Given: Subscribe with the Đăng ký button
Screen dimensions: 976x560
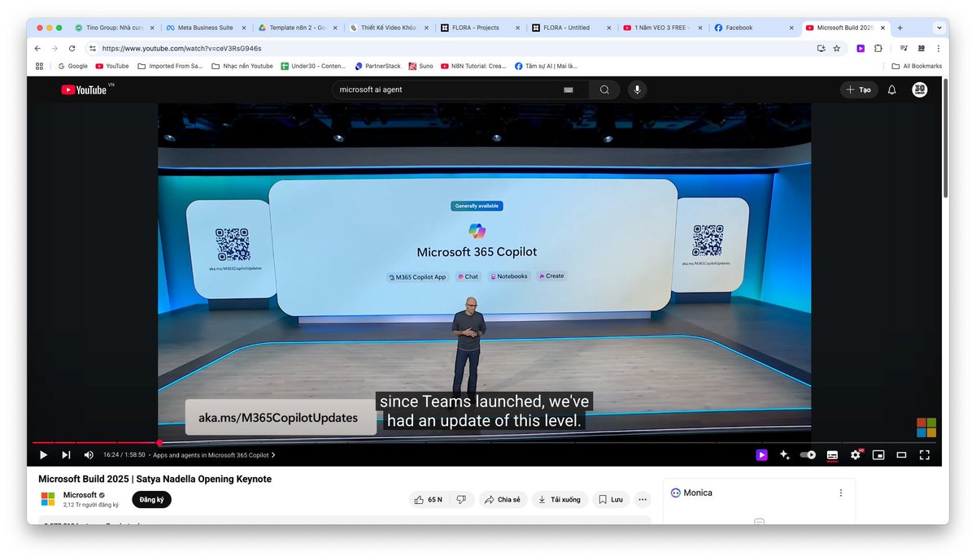Looking at the screenshot, I should [x=151, y=499].
